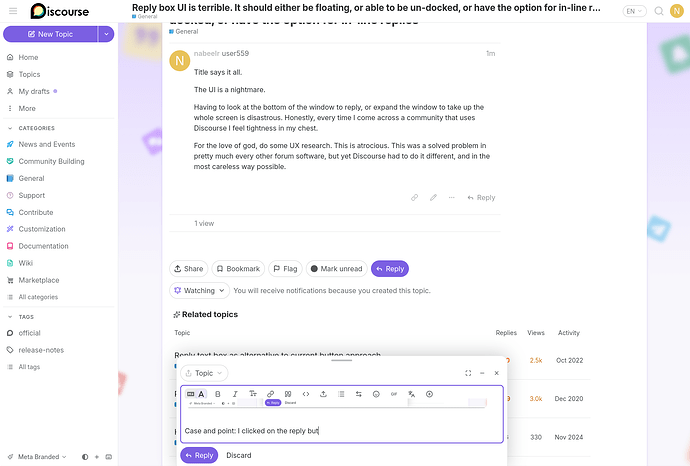The height and width of the screenshot is (466, 690).
Task: Open the official tag
Action: 29,333
